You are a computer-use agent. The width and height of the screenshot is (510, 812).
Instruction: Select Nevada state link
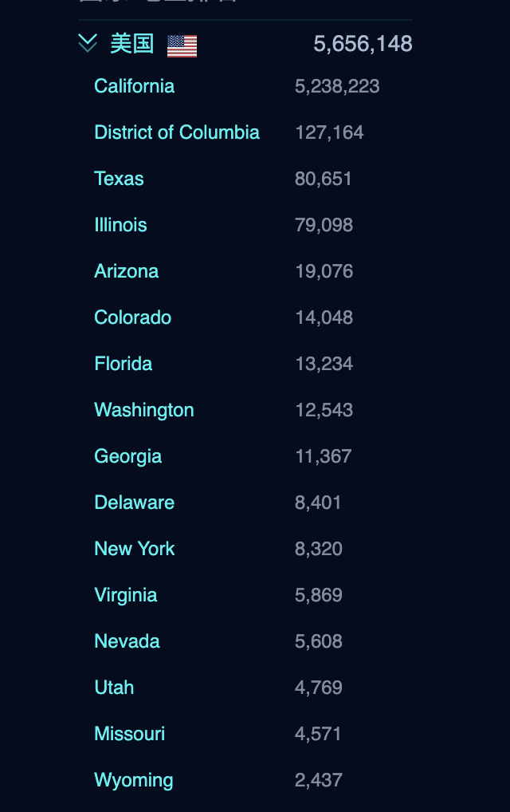[127, 641]
